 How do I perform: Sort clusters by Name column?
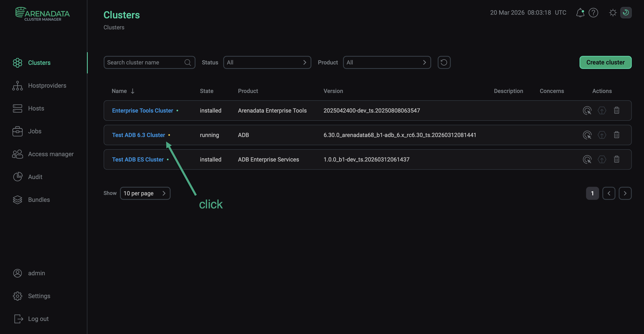(x=123, y=91)
